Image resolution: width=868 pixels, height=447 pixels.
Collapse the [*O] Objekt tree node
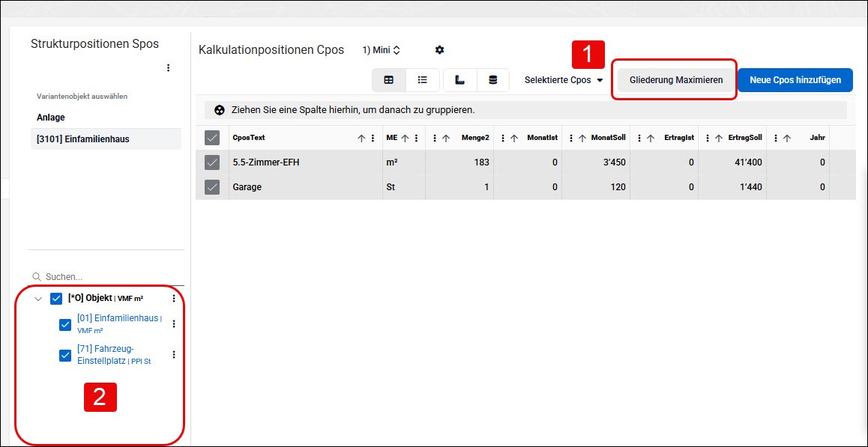coord(38,299)
